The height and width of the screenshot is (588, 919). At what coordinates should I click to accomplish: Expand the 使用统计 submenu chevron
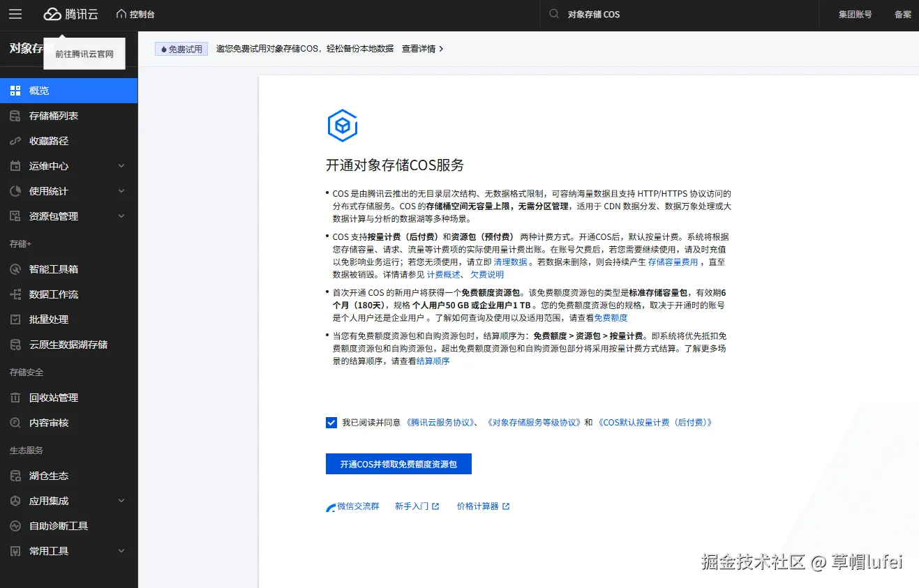121,191
